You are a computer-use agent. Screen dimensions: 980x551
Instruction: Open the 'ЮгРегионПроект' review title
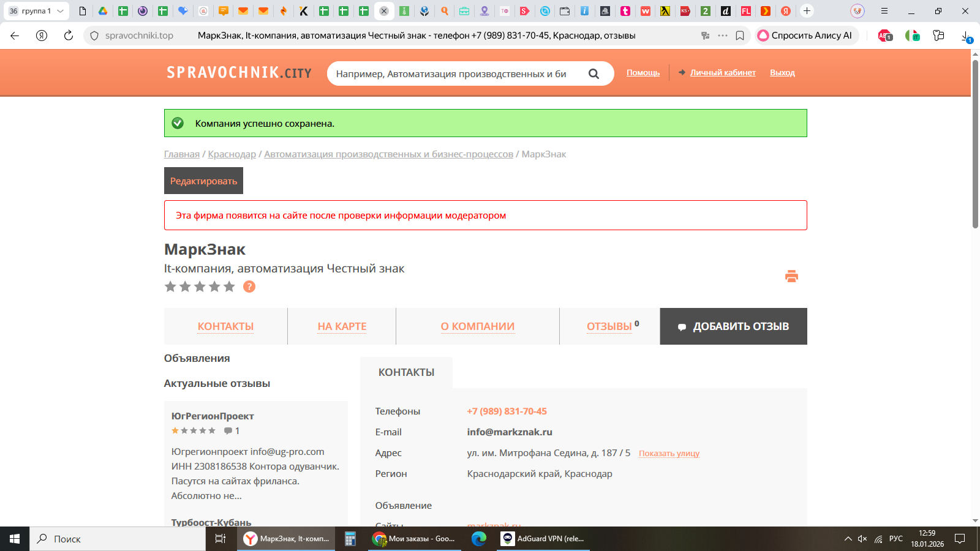point(213,416)
